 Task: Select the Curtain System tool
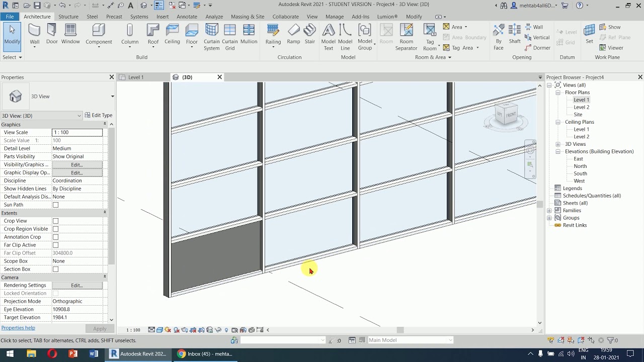coord(211,37)
